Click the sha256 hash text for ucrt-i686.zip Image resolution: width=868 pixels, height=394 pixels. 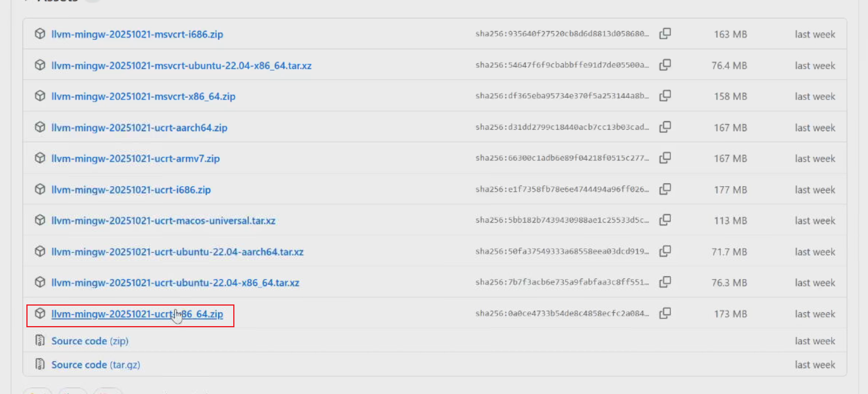[x=562, y=190]
